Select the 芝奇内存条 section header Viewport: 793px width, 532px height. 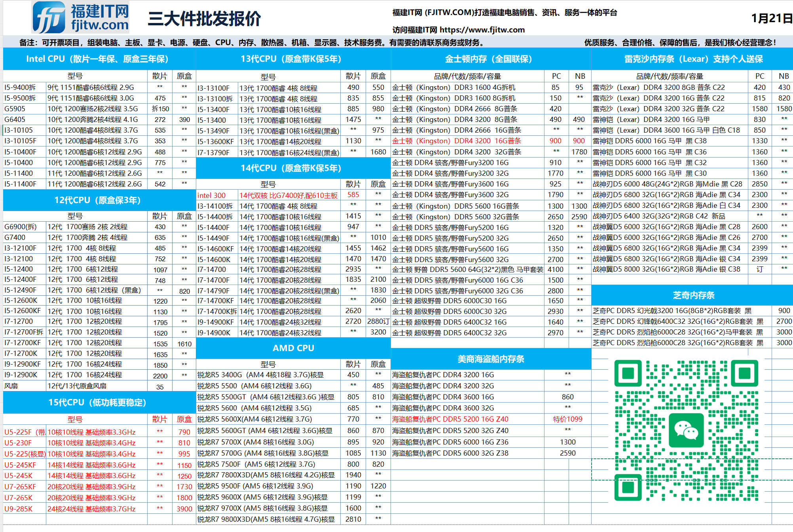tap(693, 295)
